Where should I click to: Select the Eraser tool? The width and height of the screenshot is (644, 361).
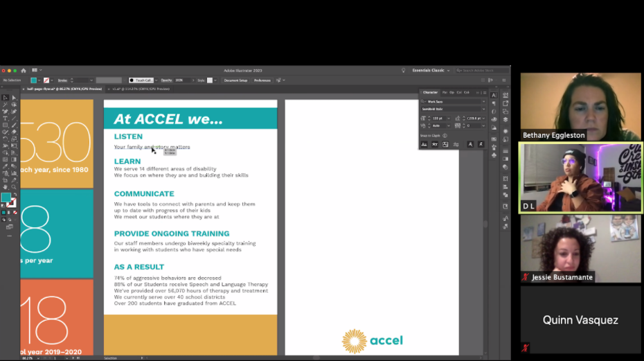point(15,132)
